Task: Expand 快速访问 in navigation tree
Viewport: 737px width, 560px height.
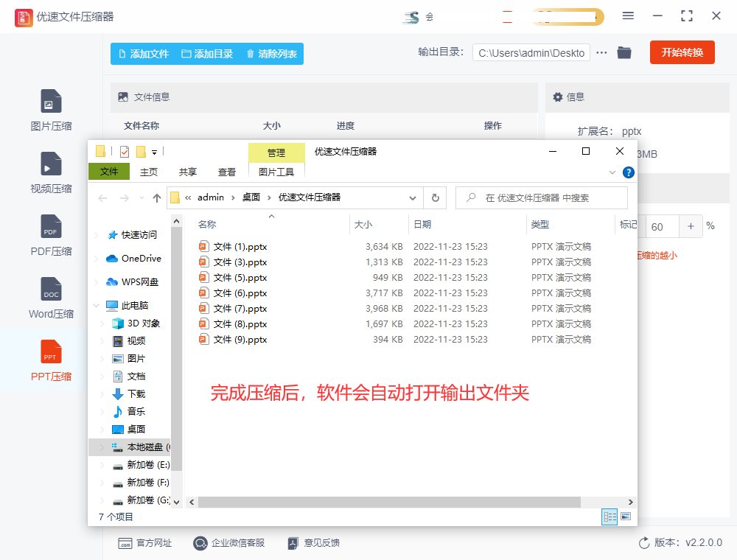Action: click(x=97, y=235)
